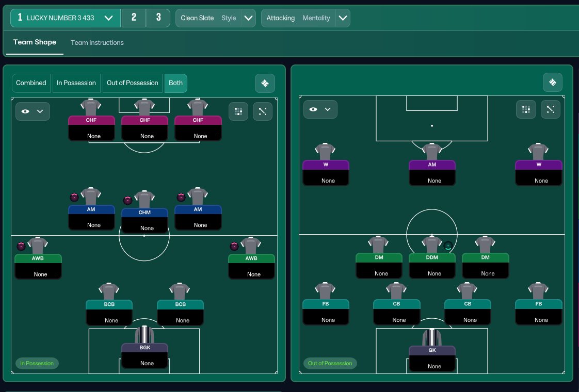Screen dimensions: 579x392
Task: Select the right AWB wing-back card
Action: [251, 266]
